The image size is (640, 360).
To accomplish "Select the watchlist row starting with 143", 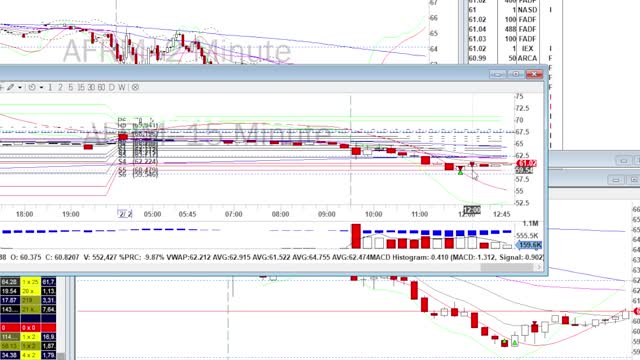I will 28,309.
